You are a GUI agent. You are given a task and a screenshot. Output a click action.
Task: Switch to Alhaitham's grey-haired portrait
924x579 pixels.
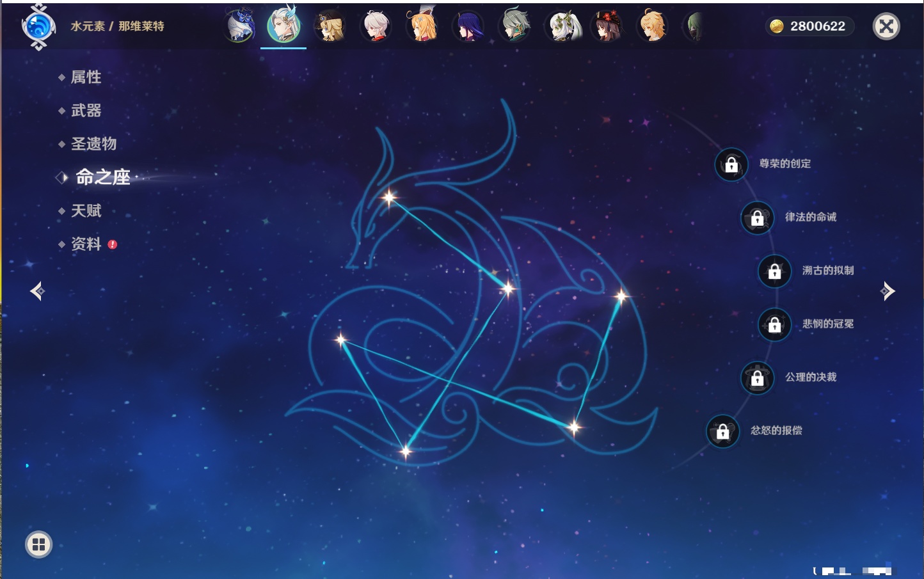tap(515, 27)
